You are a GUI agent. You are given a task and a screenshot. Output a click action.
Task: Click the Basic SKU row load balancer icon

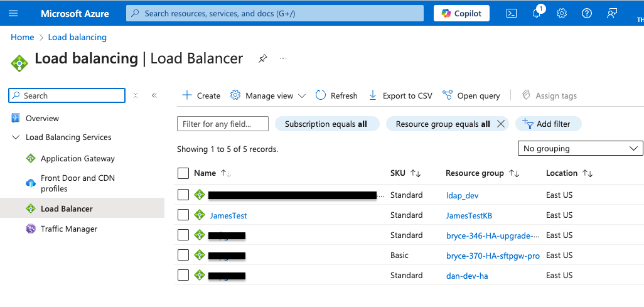click(200, 256)
